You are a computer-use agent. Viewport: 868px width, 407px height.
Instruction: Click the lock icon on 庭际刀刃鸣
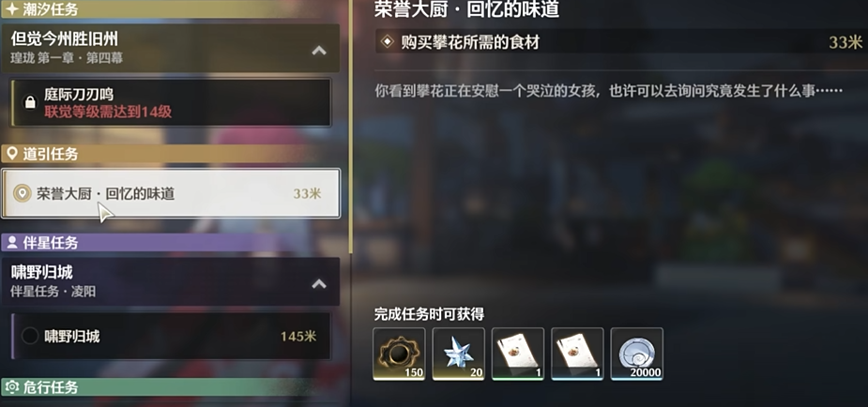click(x=30, y=102)
